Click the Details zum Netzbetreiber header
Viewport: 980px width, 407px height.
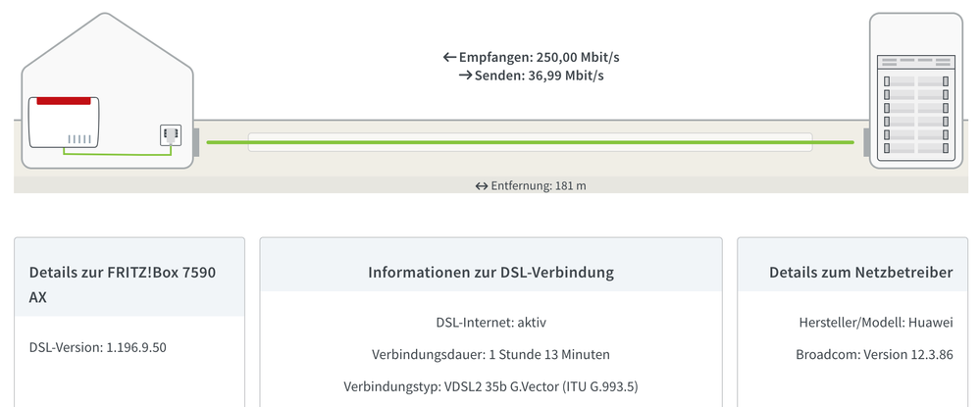tap(860, 273)
